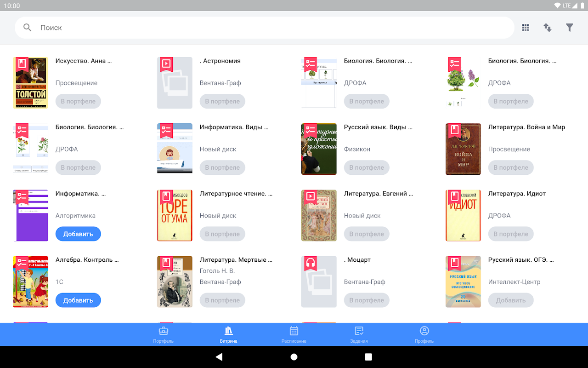
Task: Open the Портфель tab label
Action: click(163, 341)
